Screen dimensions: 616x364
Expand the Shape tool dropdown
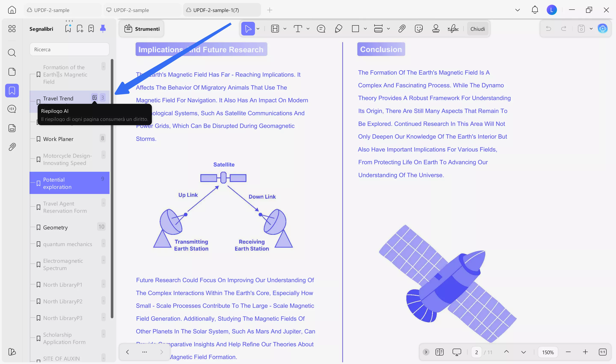[366, 29]
